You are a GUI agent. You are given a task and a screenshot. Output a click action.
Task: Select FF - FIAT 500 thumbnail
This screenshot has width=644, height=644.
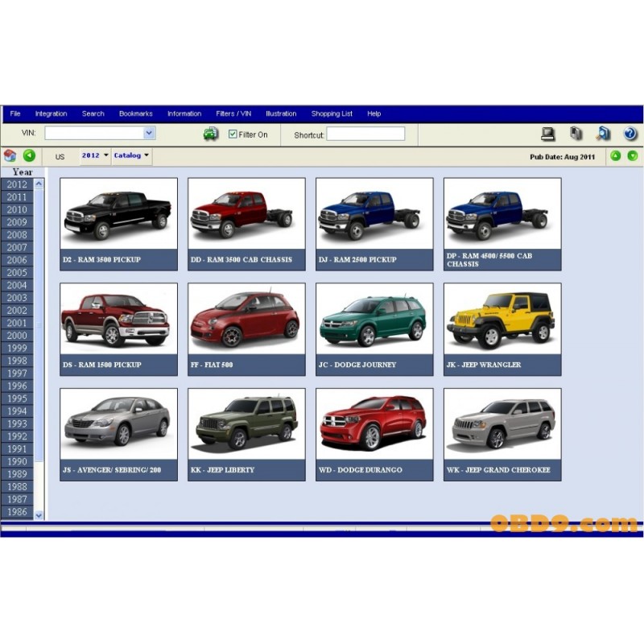(246, 329)
